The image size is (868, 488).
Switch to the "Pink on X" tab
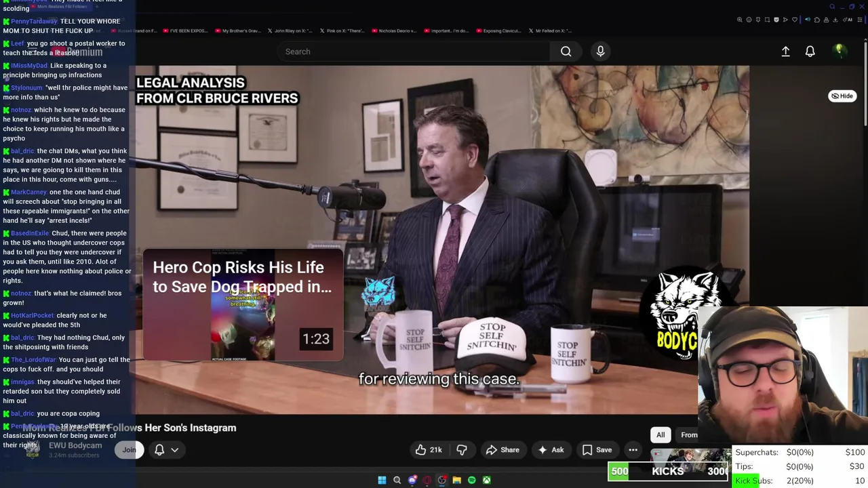[342, 30]
